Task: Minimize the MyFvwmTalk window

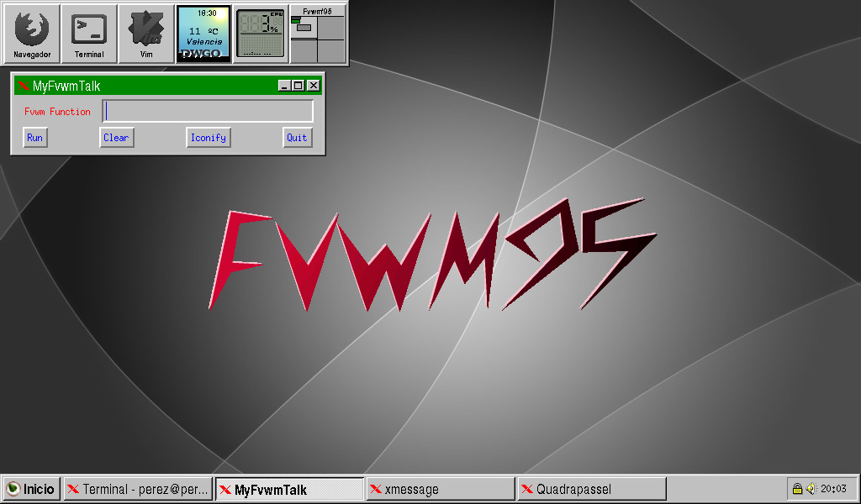Action: (x=284, y=86)
